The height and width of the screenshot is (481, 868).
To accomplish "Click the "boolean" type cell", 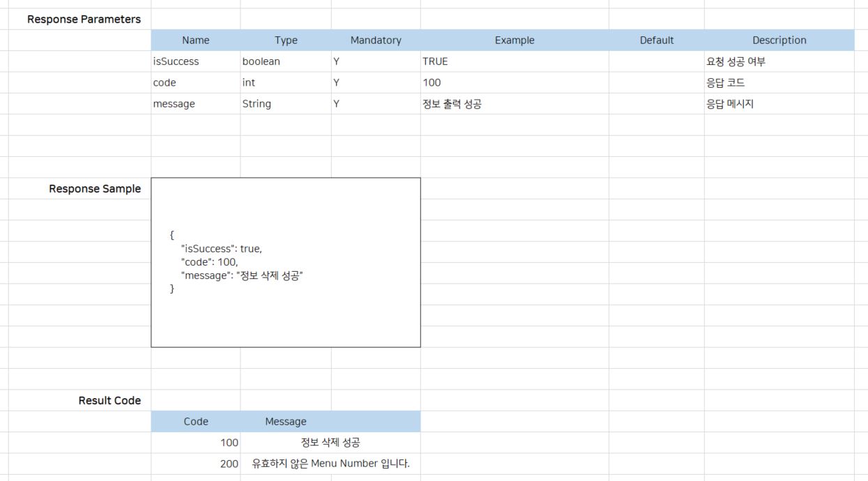I will [261, 61].
